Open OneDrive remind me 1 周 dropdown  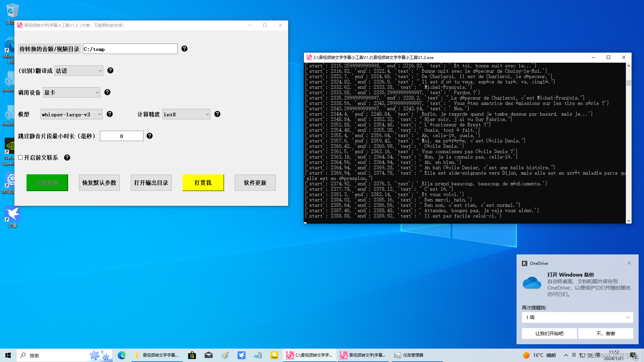pyautogui.click(x=577, y=317)
